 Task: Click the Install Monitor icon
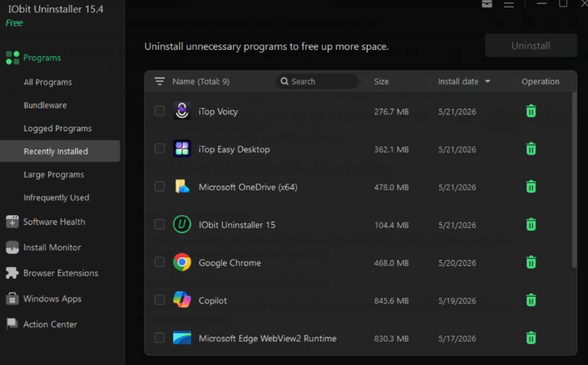point(12,247)
